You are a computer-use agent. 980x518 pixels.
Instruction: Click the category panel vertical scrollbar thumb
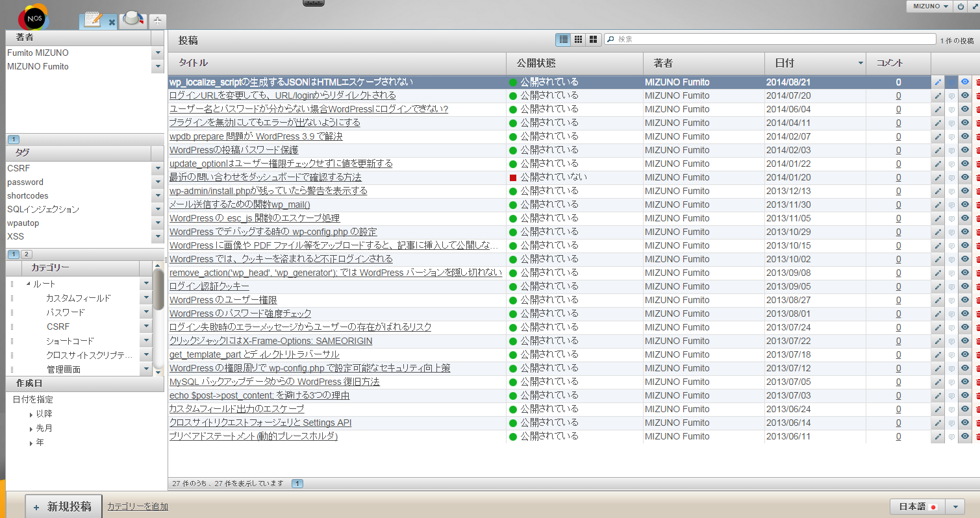(158, 290)
